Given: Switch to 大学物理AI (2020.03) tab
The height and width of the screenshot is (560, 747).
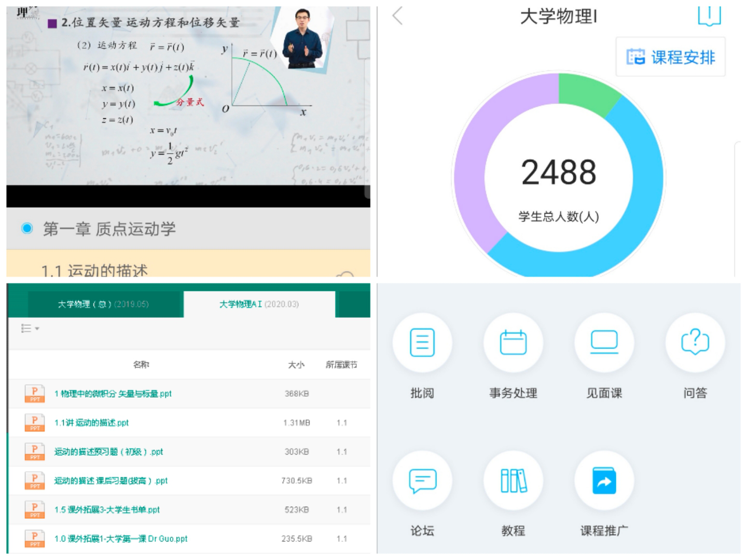Looking at the screenshot, I should pyautogui.click(x=258, y=303).
